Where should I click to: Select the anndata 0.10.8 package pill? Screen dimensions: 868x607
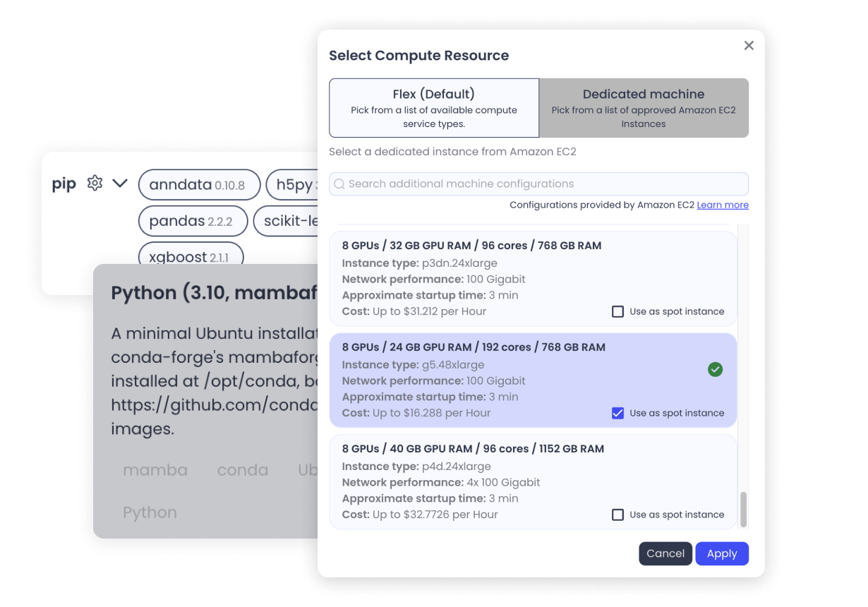click(x=199, y=184)
